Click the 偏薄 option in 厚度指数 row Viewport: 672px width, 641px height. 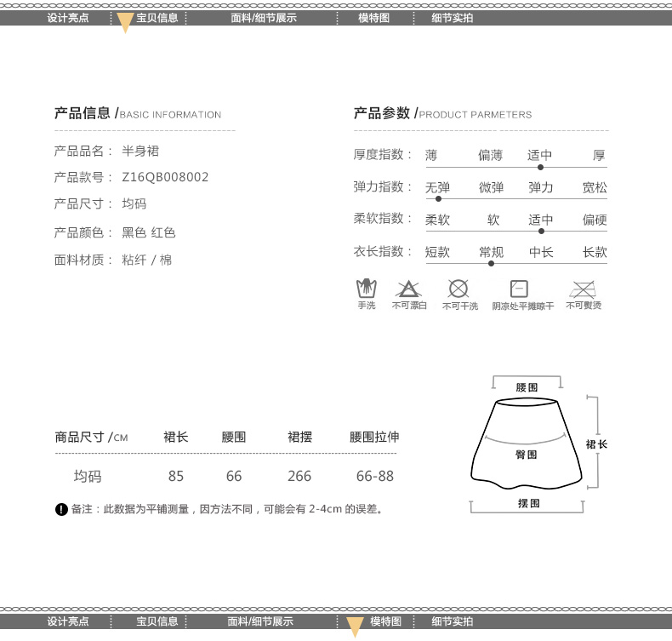(490, 155)
